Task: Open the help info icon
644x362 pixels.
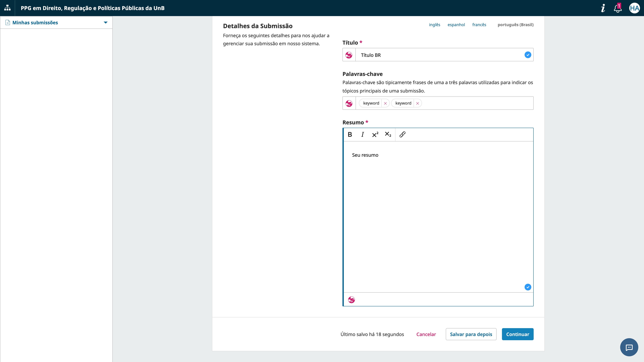Action: pyautogui.click(x=603, y=8)
